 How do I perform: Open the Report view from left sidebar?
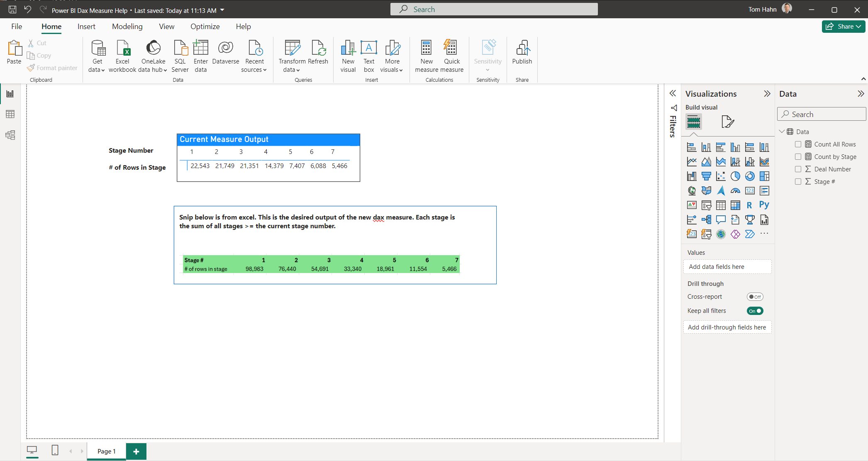click(10, 94)
